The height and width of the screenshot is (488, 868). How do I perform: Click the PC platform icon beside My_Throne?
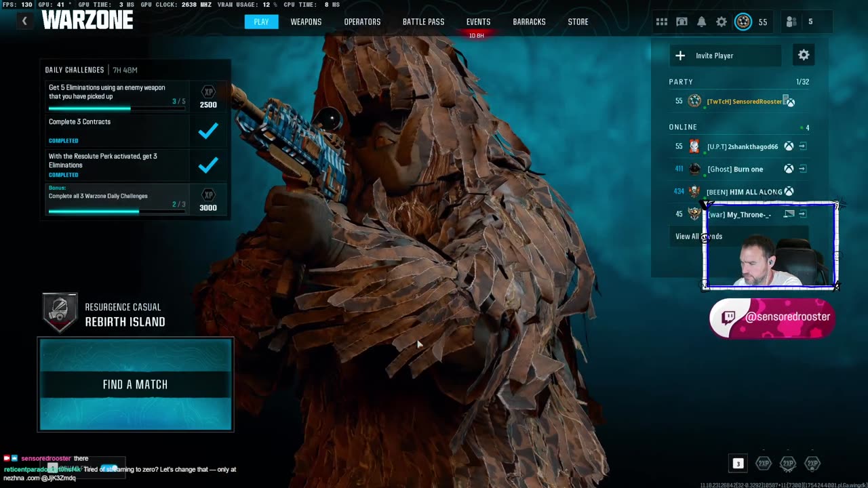click(789, 214)
